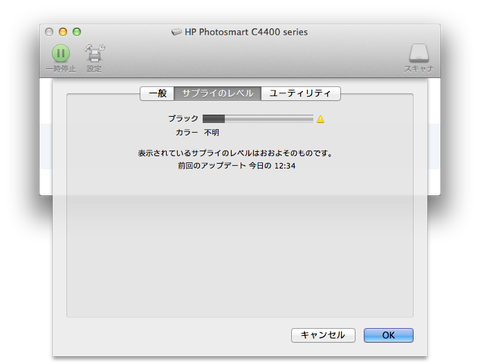Viewport: 480px width, 364px height.
Task: Click the supply level approximation notice text
Action: (x=235, y=153)
